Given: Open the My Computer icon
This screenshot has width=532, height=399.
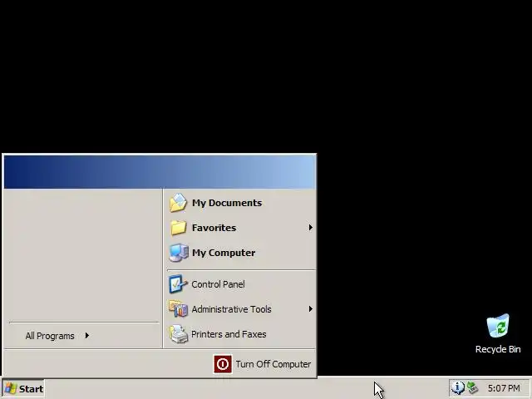Looking at the screenshot, I should point(179,253).
